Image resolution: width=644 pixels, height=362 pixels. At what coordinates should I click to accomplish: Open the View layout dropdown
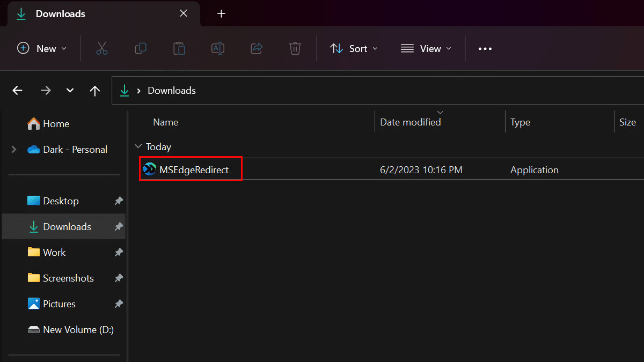[426, 49]
